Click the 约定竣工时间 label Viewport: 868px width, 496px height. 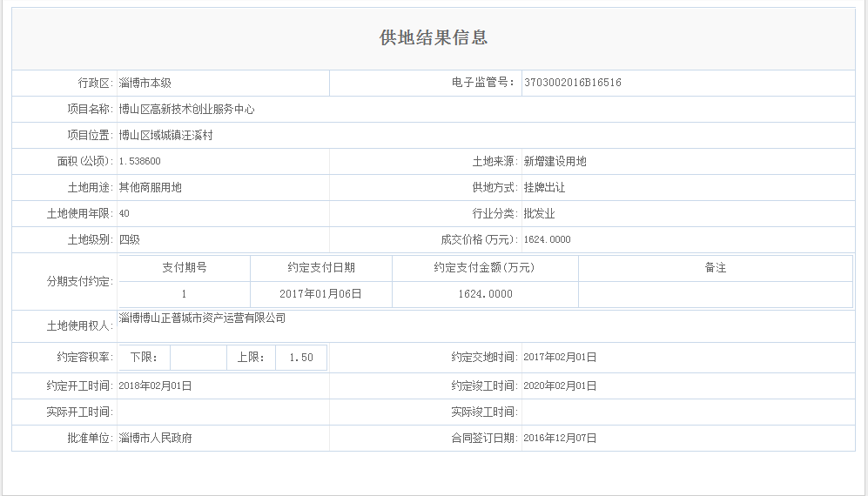485,385
